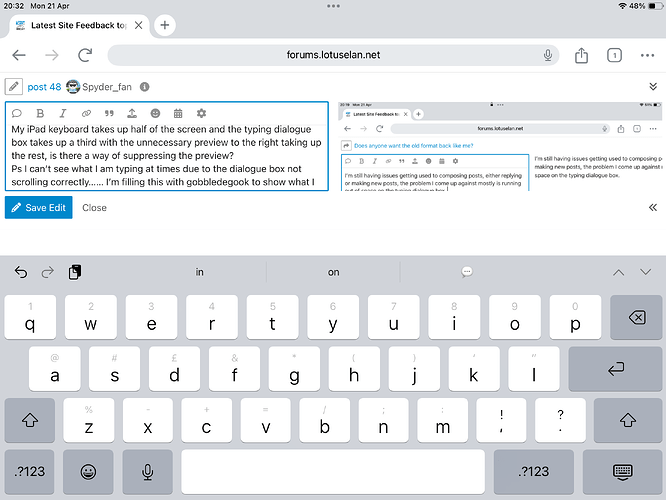Toggle the left shift key
This screenshot has height=500, width=666.
[30, 421]
